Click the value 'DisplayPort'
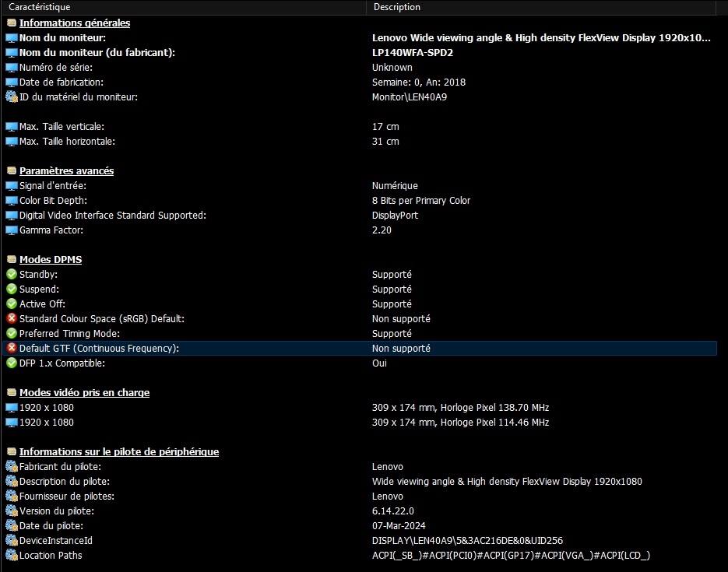Screen dimensions: 728x572 tap(395, 216)
